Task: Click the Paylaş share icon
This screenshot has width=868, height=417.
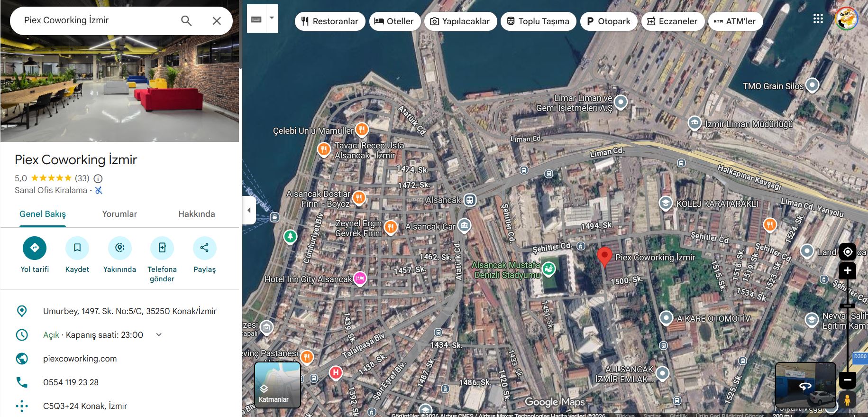Action: pyautogui.click(x=205, y=248)
